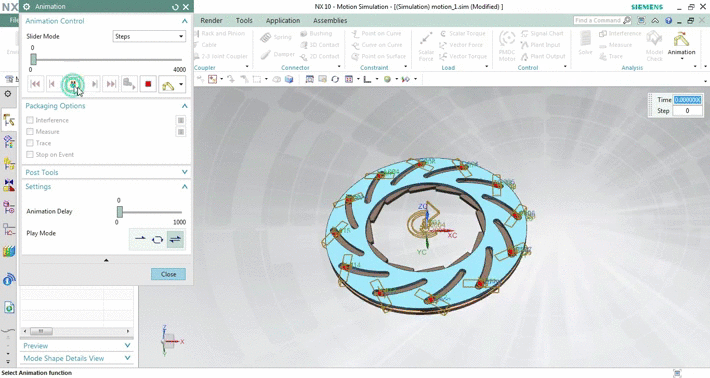Click the Animation button in Analysis ribbon

681,44
